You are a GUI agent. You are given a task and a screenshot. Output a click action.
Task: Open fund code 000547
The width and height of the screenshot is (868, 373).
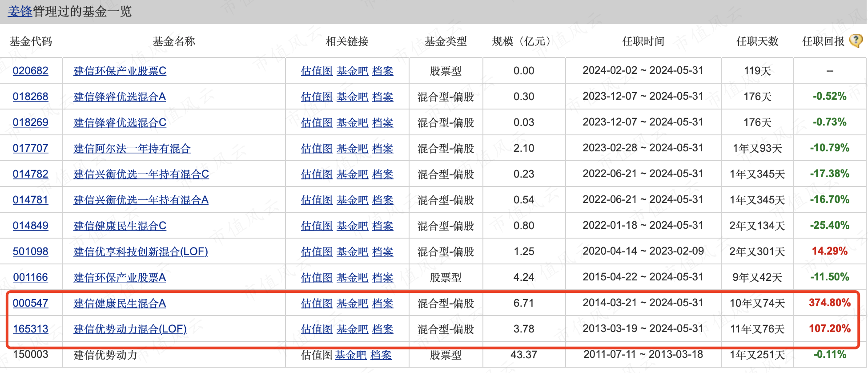(30, 303)
